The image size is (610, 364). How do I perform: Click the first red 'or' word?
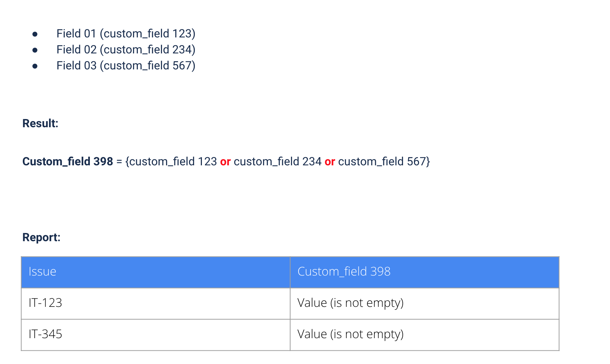[225, 162]
